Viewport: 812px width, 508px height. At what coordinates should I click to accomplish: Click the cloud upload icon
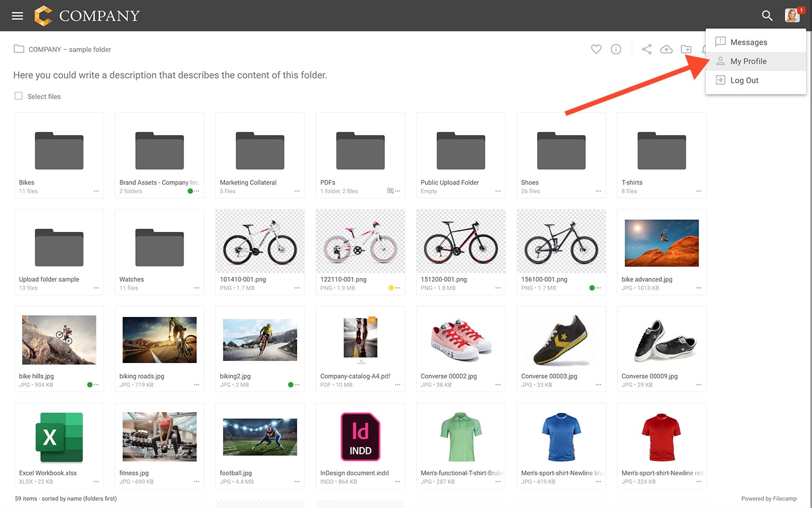coord(667,49)
